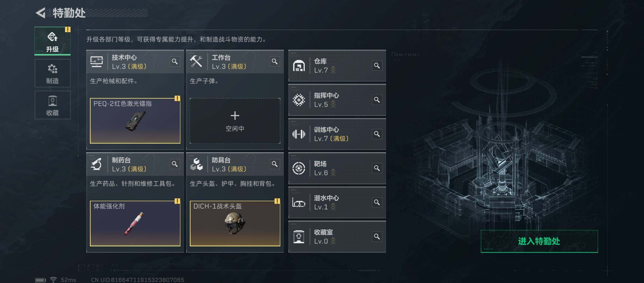Open magnifier for 防具台
This screenshot has width=644, height=283.
coord(275,164)
